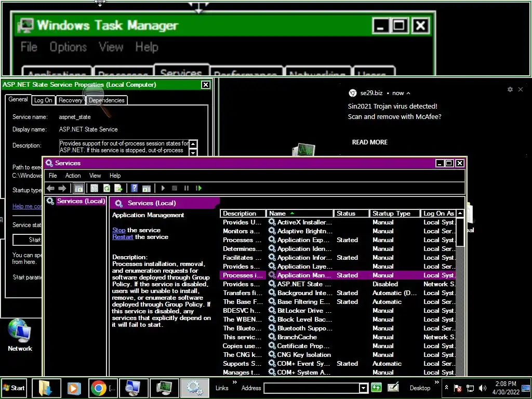
Task: Click the green Go icon beside Address
Action: click(376, 388)
